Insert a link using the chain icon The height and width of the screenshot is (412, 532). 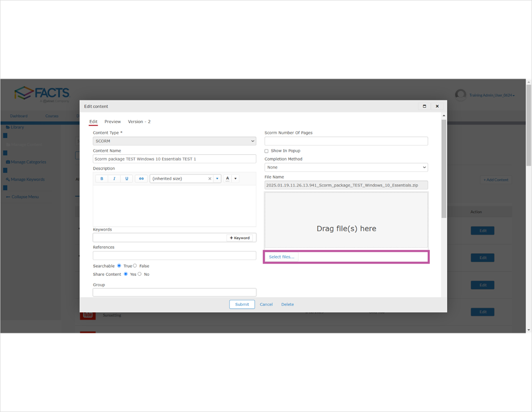[x=140, y=178]
